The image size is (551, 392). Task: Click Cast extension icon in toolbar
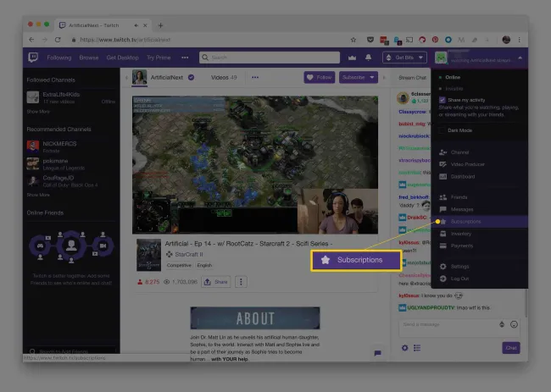click(409, 40)
